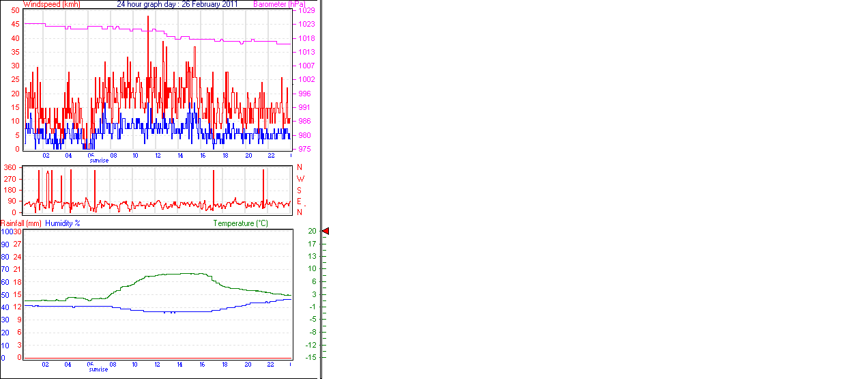The height and width of the screenshot is (379, 868).
Task: Click the blue humidity line near hour 22
Action: point(271,300)
